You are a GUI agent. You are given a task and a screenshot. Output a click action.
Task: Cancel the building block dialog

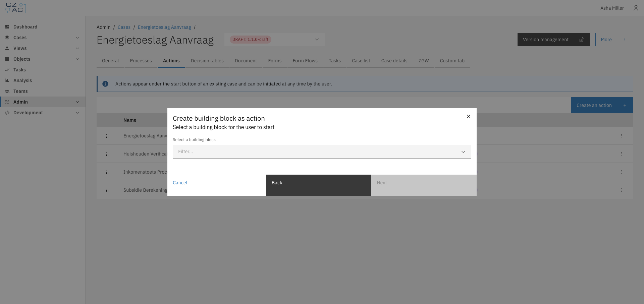(x=180, y=183)
